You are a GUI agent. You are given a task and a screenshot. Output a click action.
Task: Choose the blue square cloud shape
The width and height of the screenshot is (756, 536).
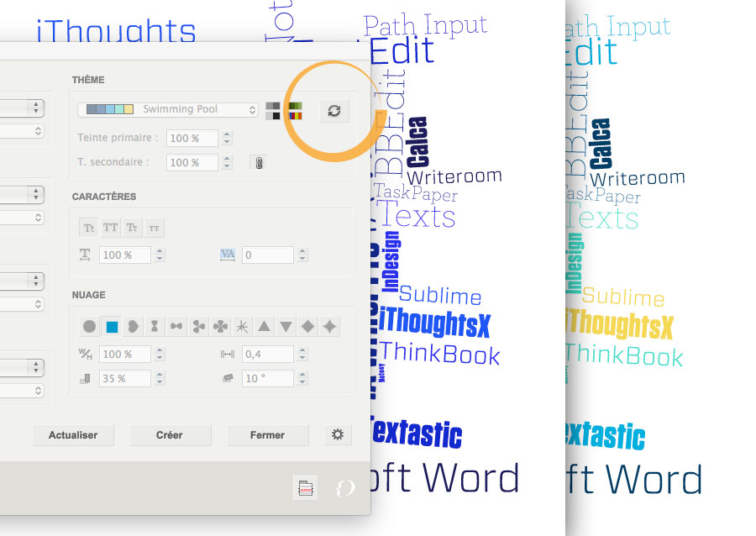(112, 327)
